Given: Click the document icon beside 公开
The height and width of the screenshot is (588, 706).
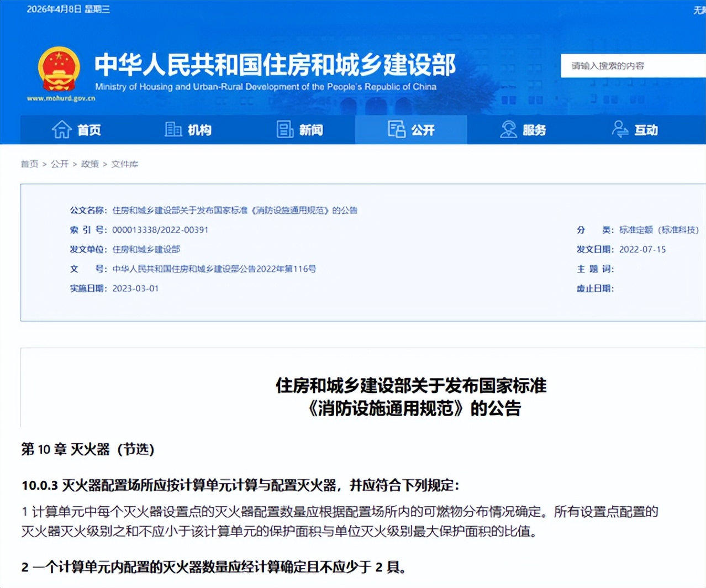Looking at the screenshot, I should 396,129.
